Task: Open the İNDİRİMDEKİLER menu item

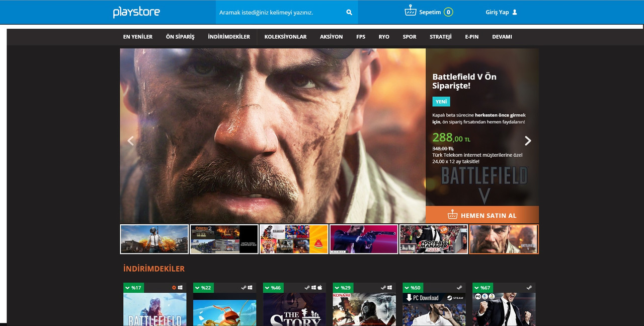Action: pos(229,37)
